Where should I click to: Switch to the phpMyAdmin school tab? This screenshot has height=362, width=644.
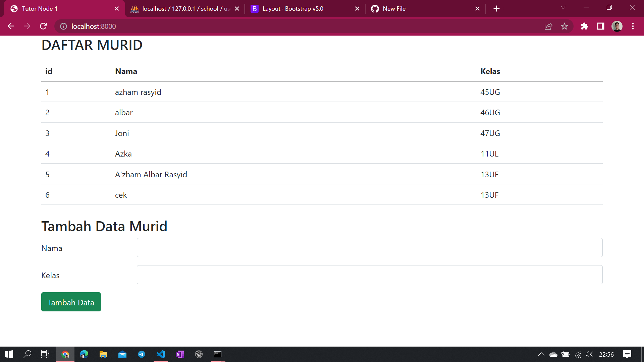pyautogui.click(x=181, y=9)
